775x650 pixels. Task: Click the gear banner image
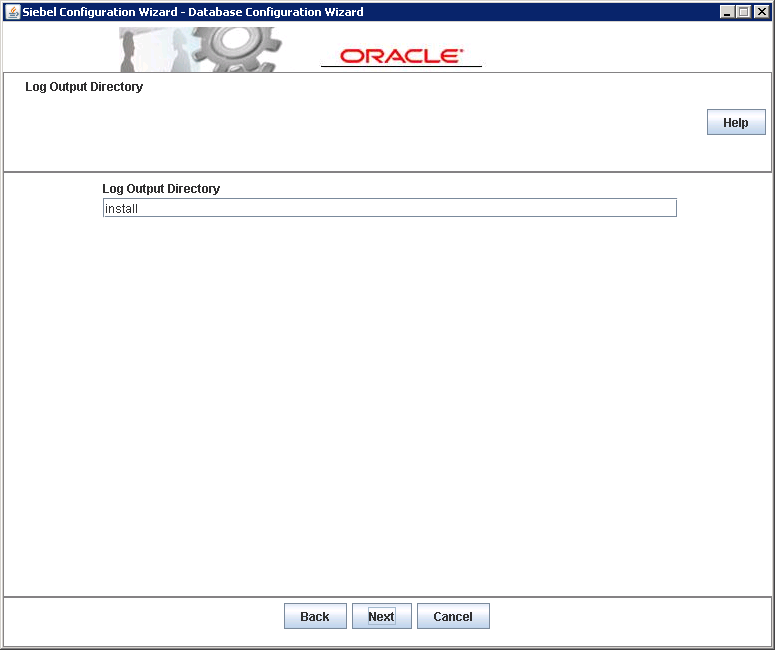(200, 49)
